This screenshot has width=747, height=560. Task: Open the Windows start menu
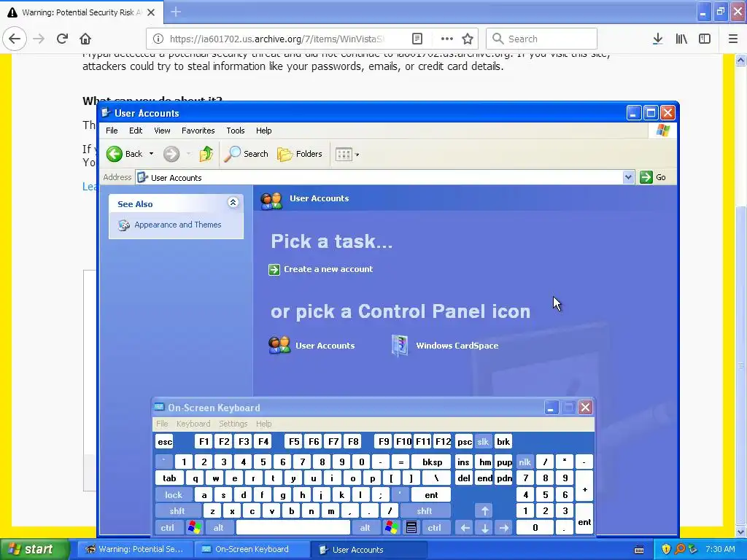[34, 549]
